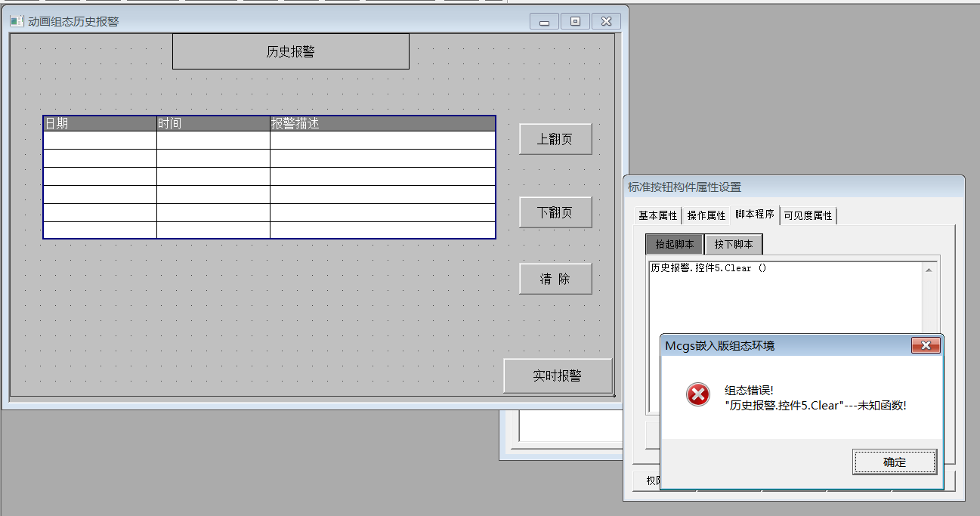Image resolution: width=980 pixels, height=516 pixels.
Task: Minimize the 动画组态历史报警 window
Action: click(x=544, y=21)
